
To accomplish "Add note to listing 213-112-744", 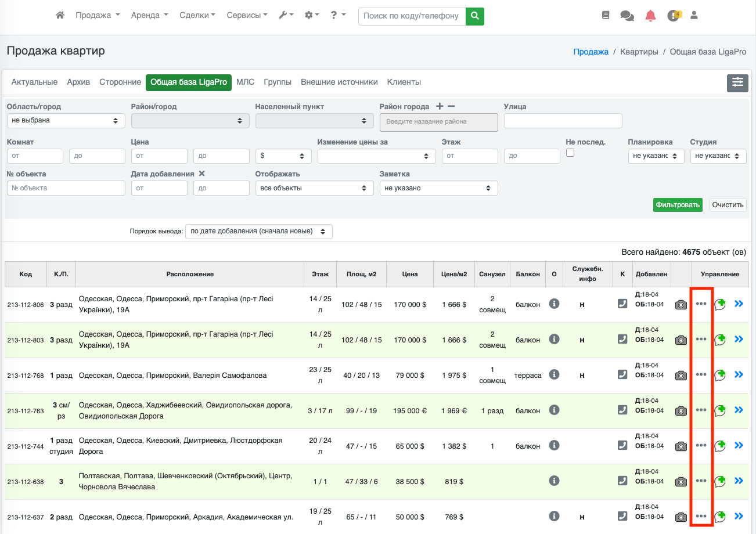I will pyautogui.click(x=720, y=446).
